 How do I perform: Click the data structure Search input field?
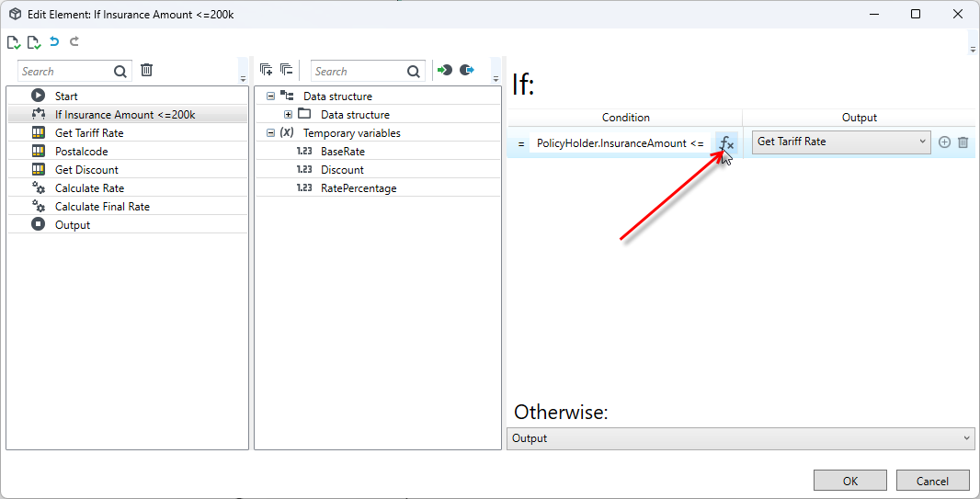359,71
